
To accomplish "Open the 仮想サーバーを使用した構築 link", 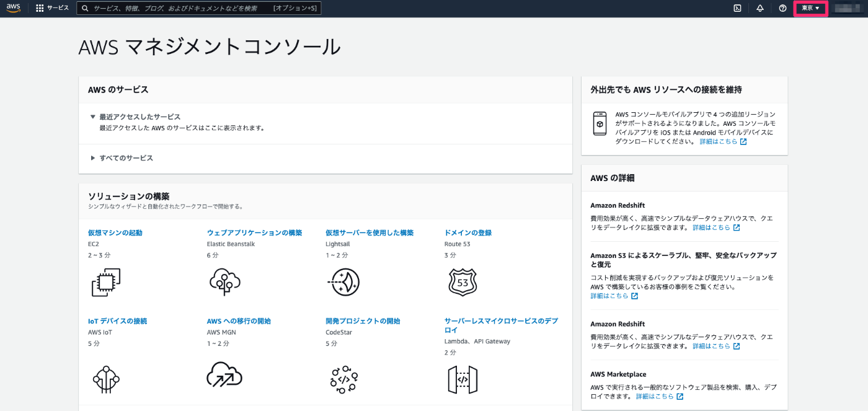I will (370, 233).
